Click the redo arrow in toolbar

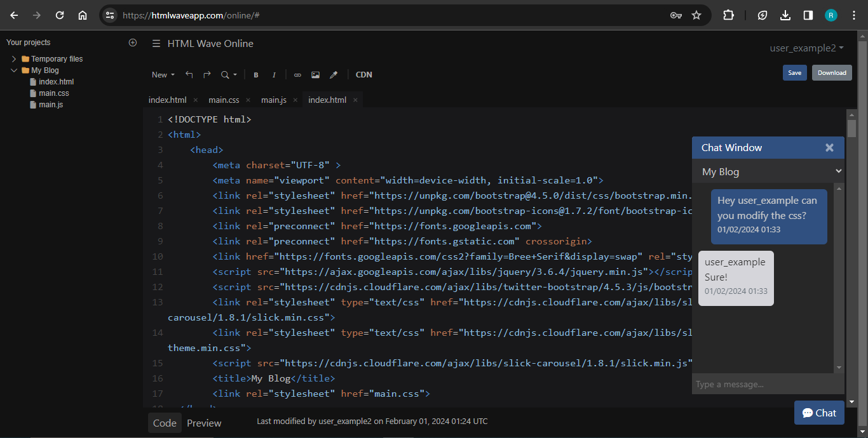pyautogui.click(x=207, y=75)
